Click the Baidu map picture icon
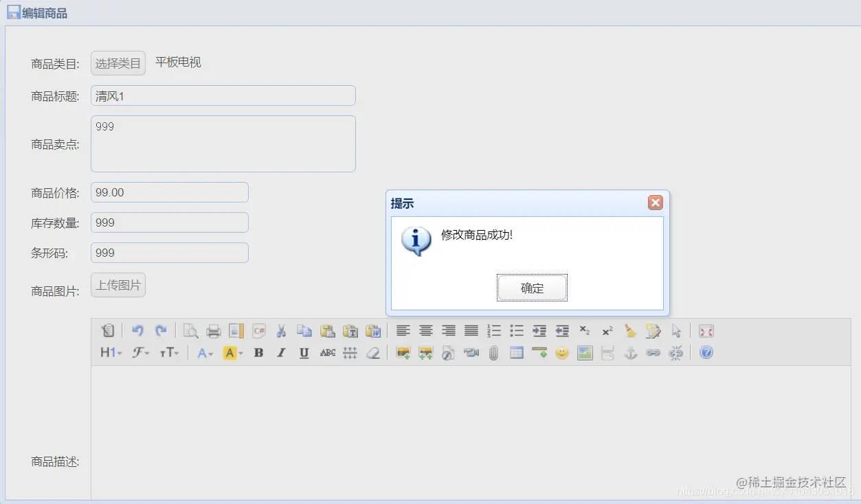 [585, 353]
